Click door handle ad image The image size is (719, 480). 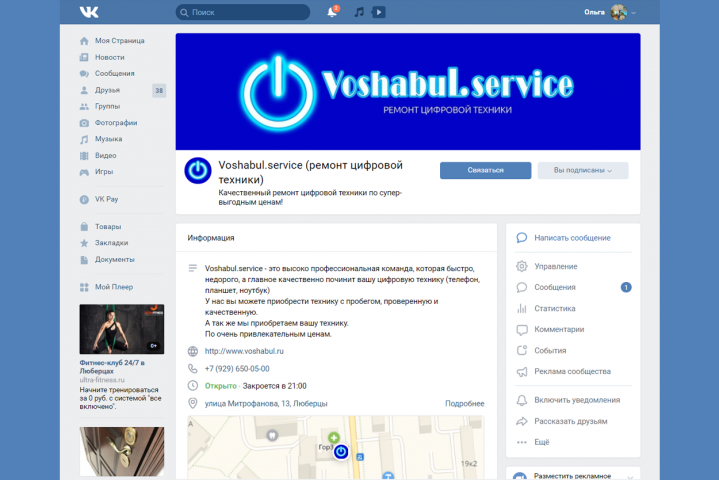point(122,452)
